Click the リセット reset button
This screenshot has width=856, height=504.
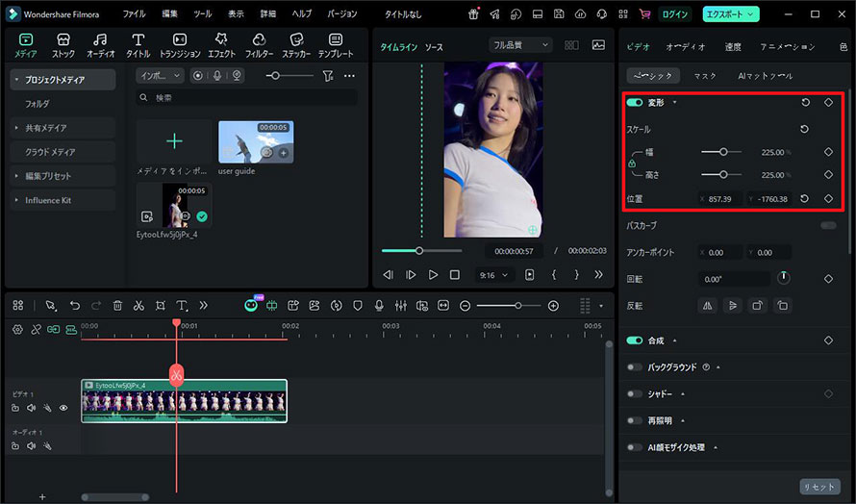pos(820,487)
